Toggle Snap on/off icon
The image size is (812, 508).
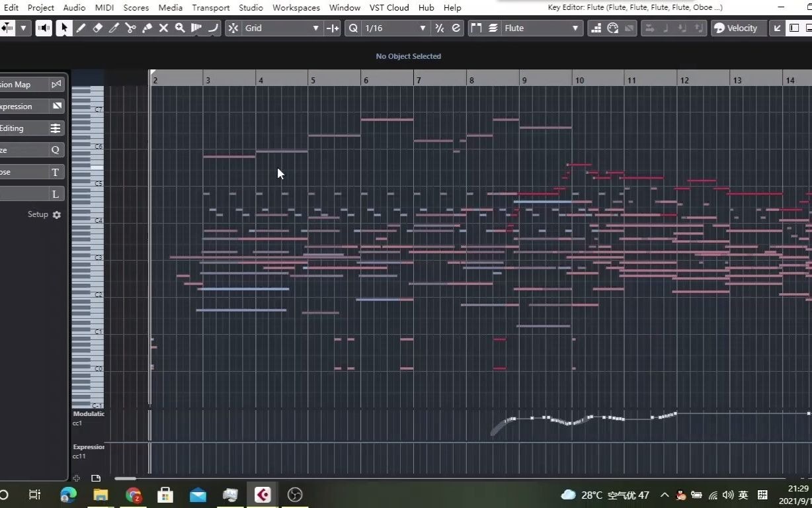pyautogui.click(x=233, y=28)
